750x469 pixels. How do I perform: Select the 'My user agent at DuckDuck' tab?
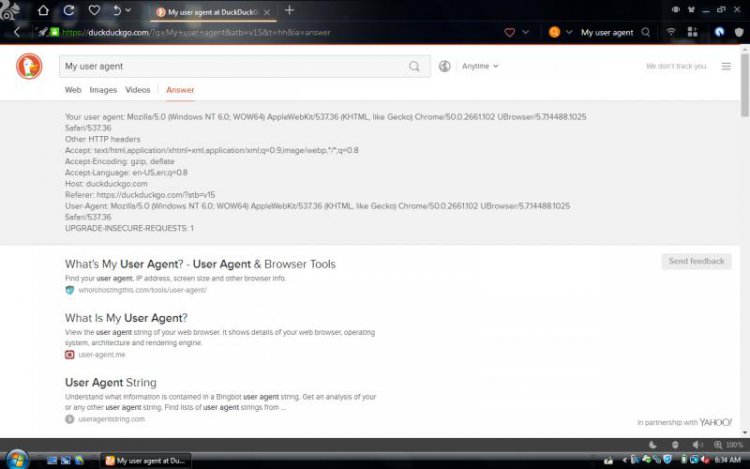tap(213, 12)
